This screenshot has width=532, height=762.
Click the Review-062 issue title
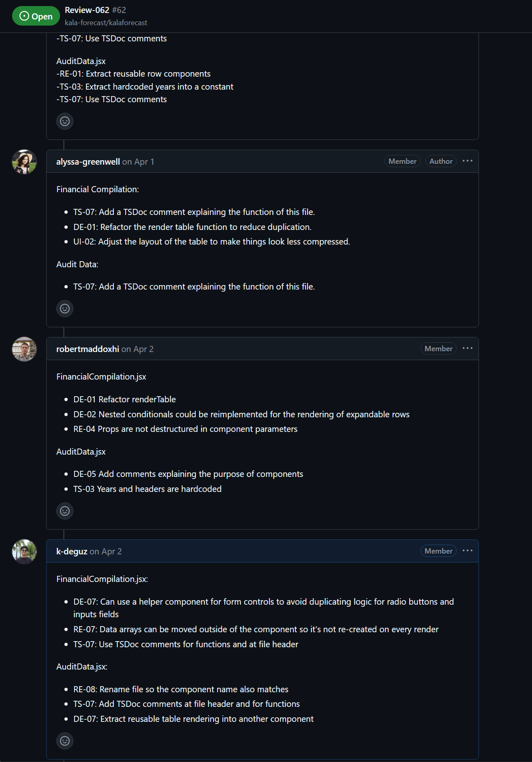(87, 10)
